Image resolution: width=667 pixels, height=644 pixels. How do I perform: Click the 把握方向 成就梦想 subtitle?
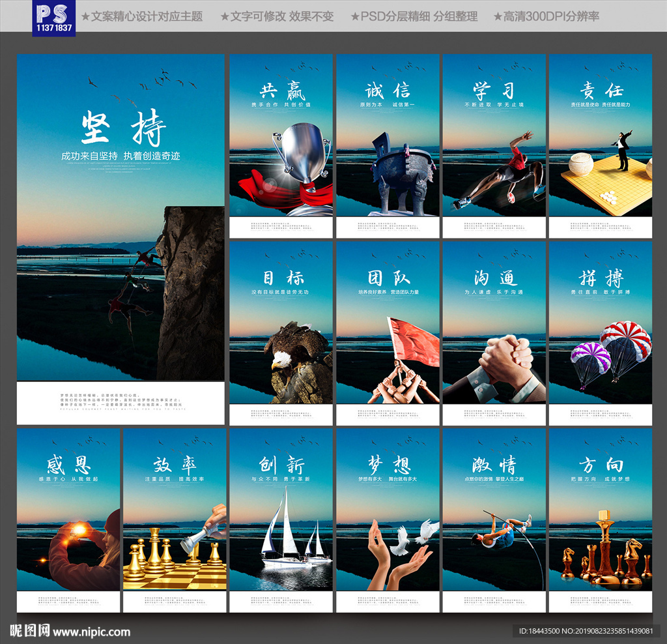(600, 479)
